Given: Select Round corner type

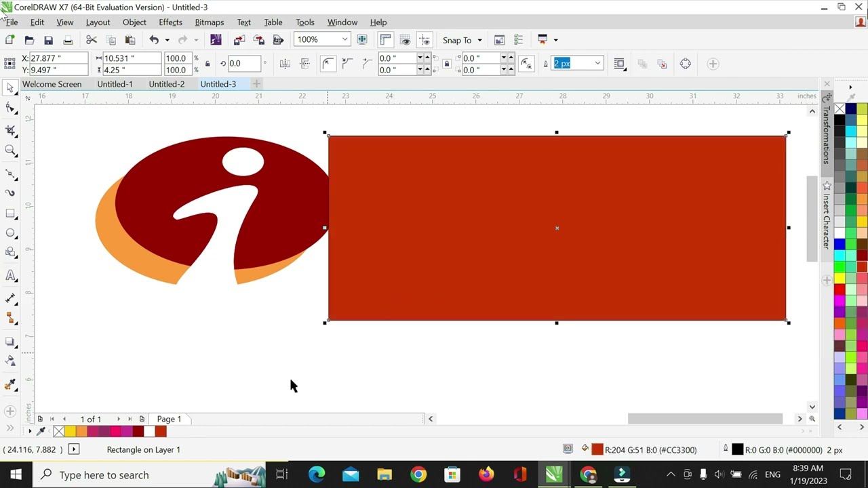Looking at the screenshot, I should (328, 64).
